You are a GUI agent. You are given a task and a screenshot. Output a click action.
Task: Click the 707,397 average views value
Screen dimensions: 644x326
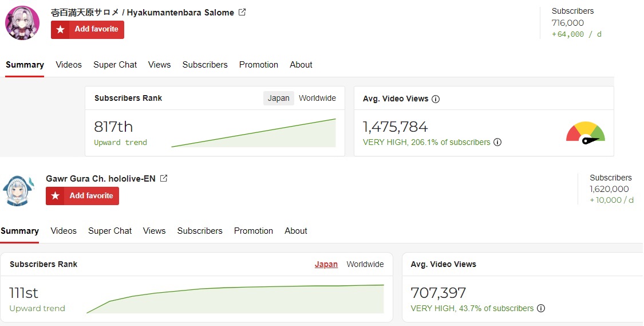tap(438, 293)
